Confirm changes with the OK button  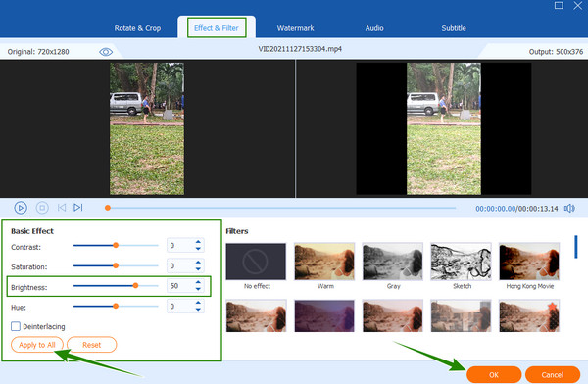494,374
